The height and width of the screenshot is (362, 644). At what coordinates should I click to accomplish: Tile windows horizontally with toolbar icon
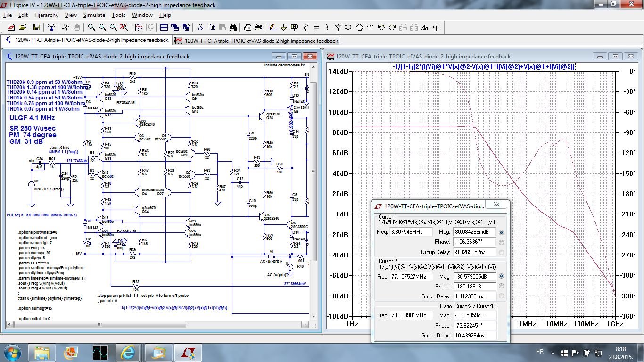coord(164,27)
